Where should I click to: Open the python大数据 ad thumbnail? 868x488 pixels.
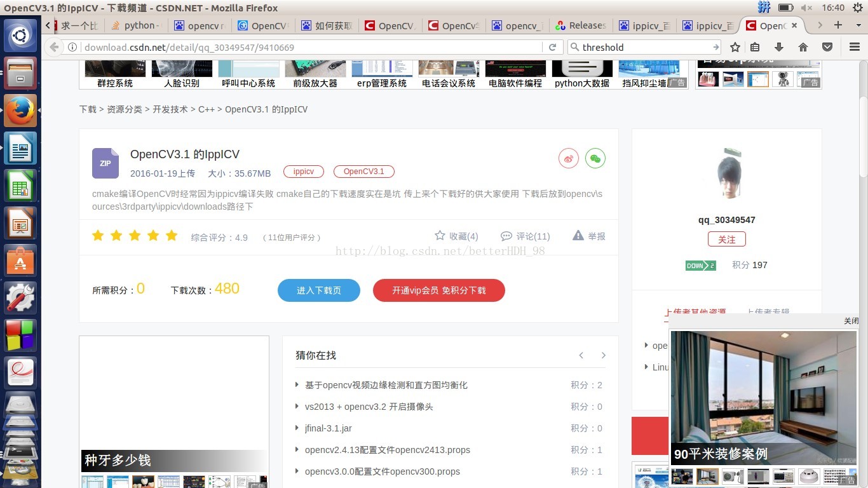582,74
